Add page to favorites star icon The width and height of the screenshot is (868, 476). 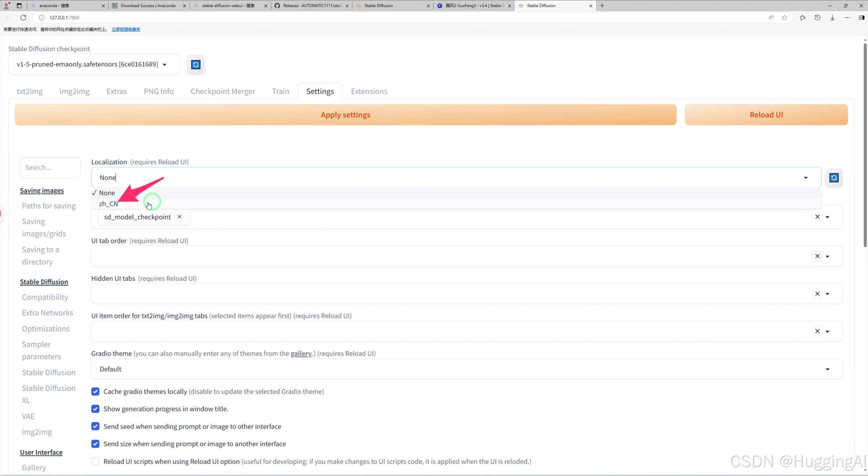point(784,18)
